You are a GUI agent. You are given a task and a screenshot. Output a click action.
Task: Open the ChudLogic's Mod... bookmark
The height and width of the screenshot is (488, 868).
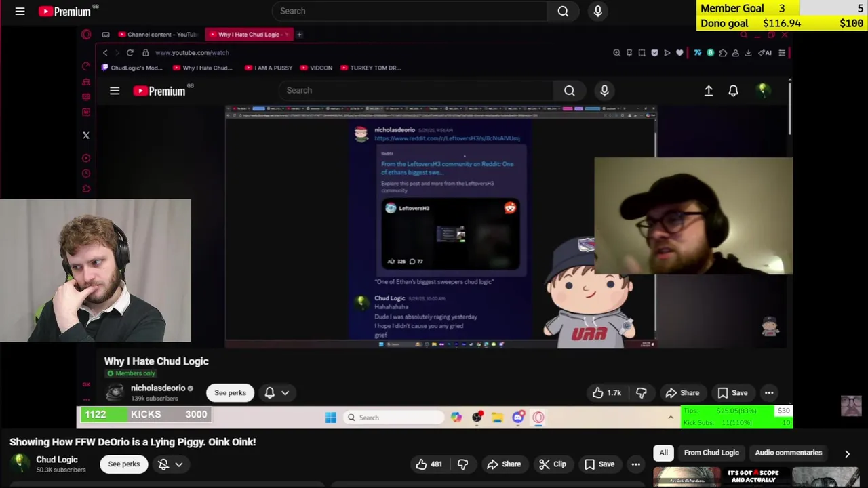point(132,68)
